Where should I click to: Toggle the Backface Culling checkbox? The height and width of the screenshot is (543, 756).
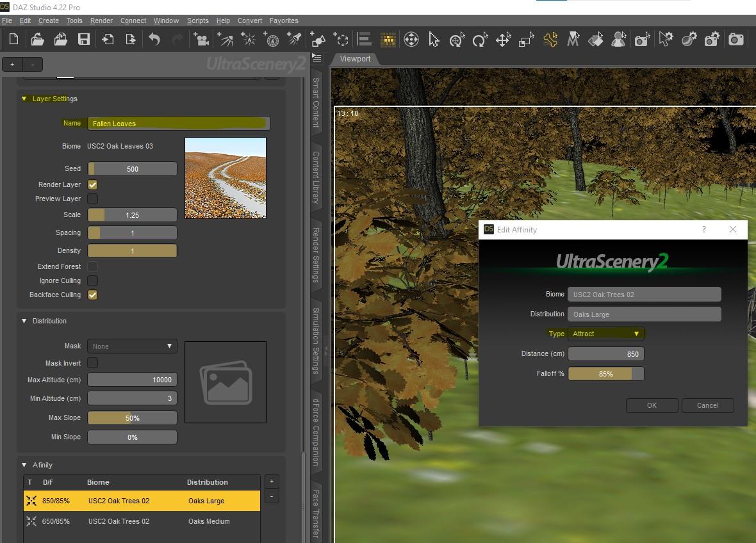[92, 295]
